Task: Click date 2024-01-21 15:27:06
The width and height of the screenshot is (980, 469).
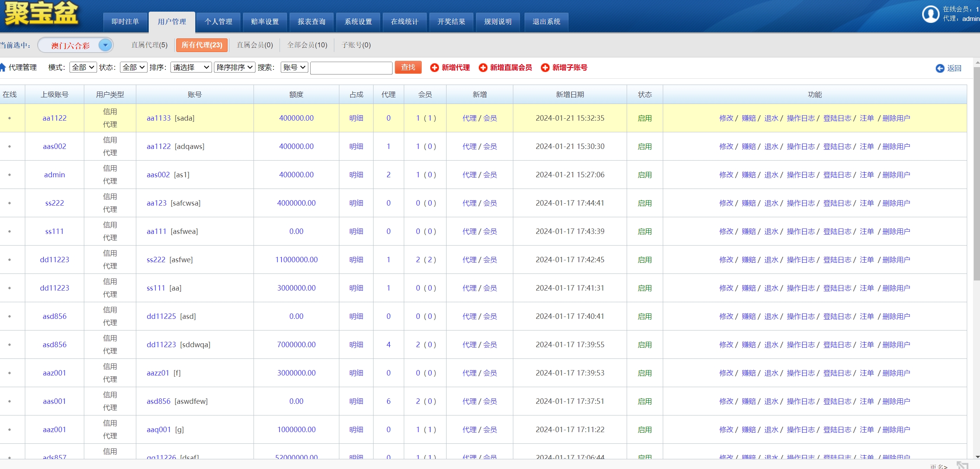Action: coord(570,175)
